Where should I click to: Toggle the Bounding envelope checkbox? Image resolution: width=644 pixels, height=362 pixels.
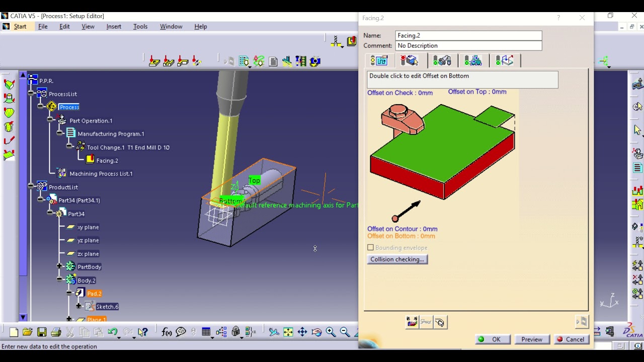[x=371, y=248]
